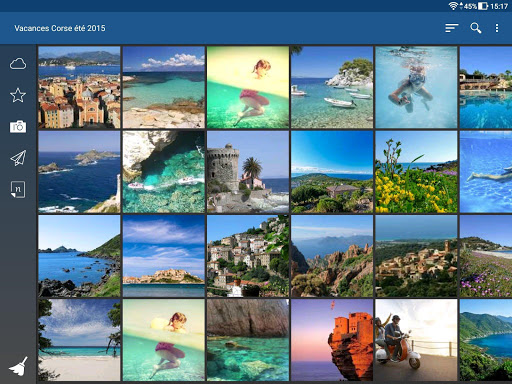Open the sort options icon
Viewport: 512px width, 384px height.
point(452,28)
